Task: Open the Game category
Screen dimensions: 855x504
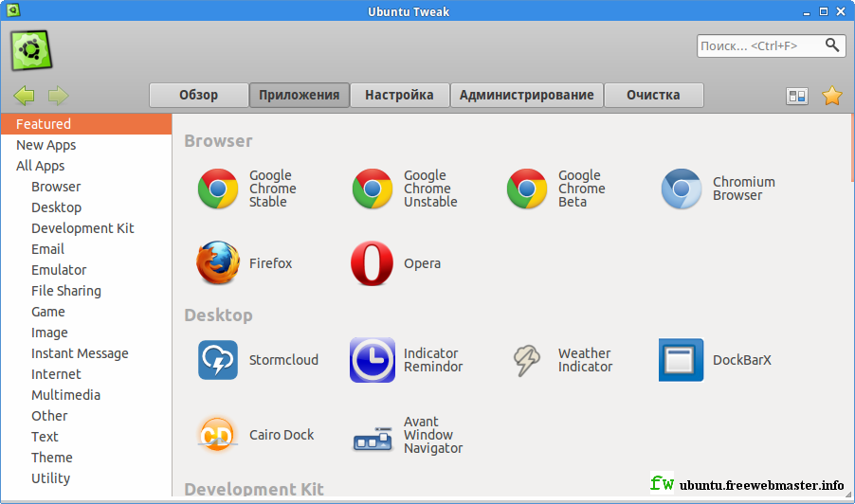Action: tap(86, 312)
